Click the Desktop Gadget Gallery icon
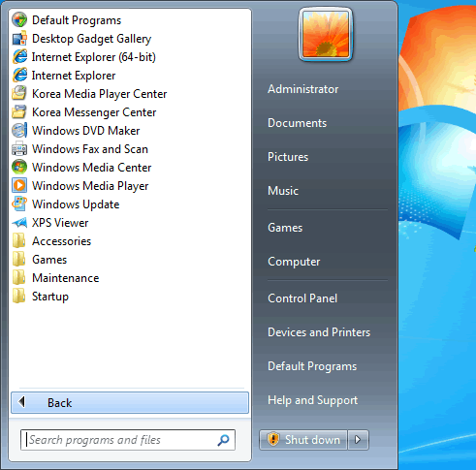 point(19,39)
